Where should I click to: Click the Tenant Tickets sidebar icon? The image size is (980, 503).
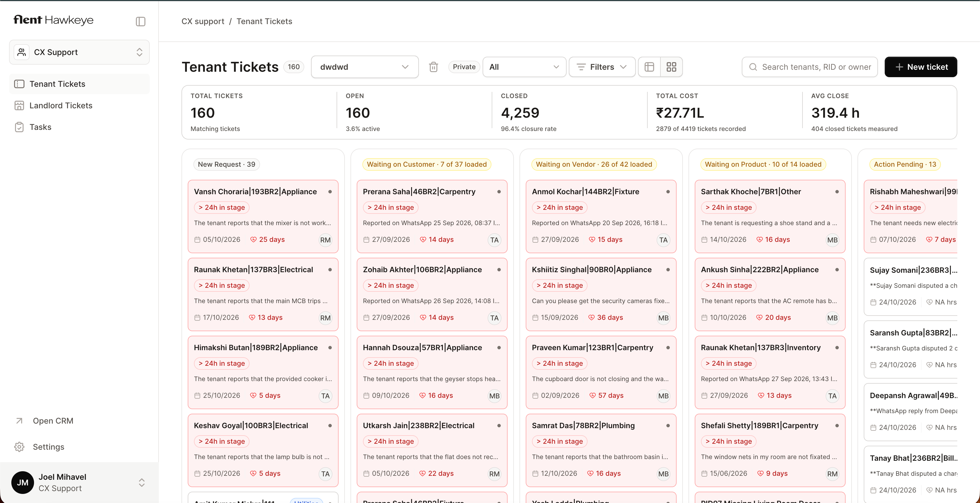coord(19,84)
